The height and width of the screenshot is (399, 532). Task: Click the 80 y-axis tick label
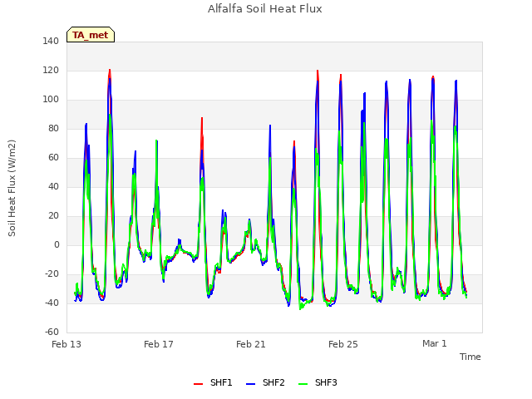pos(53,128)
